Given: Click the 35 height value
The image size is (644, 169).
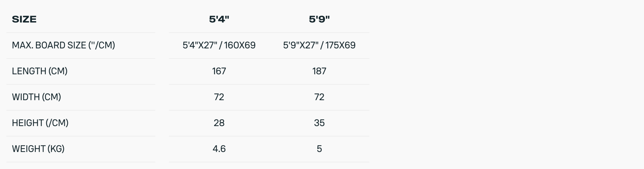Looking at the screenshot, I should click(319, 123).
